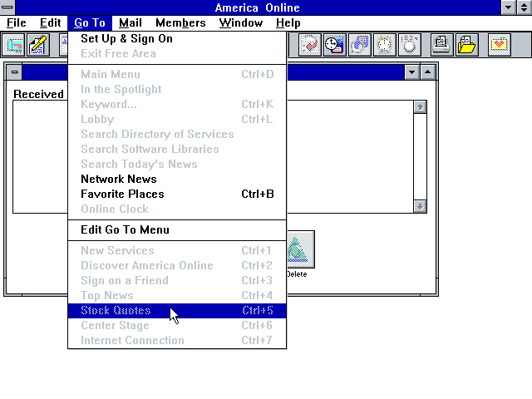Screen dimensions: 532x399
Task: Open the Mail menu
Action: coord(131,23)
